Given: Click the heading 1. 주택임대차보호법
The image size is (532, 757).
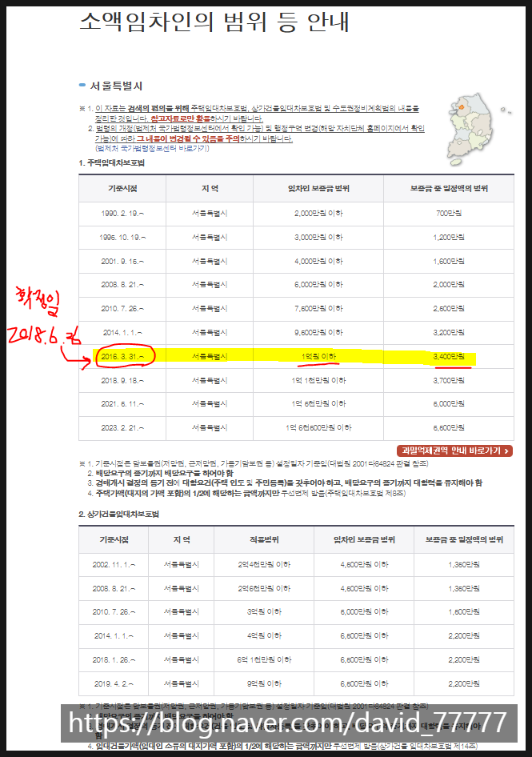Looking at the screenshot, I should pos(111,163).
